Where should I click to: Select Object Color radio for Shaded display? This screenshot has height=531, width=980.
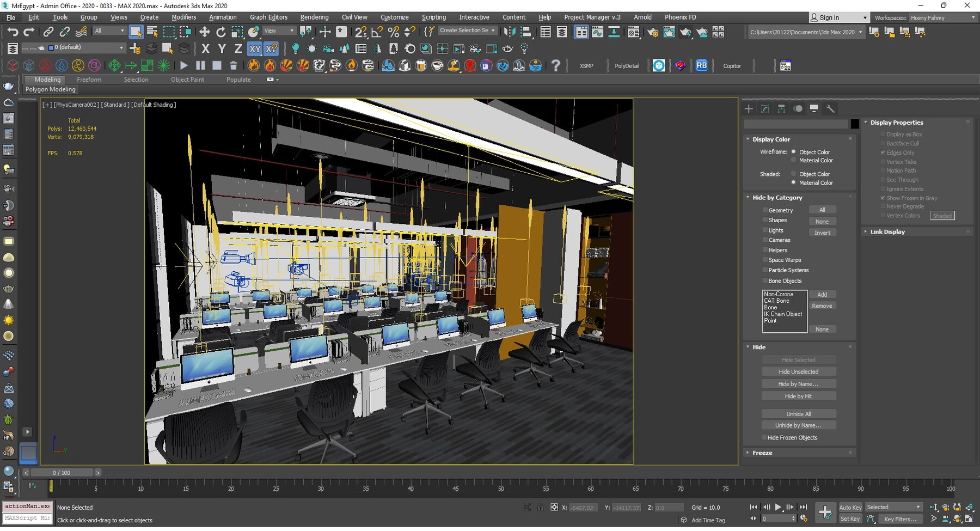click(x=793, y=174)
